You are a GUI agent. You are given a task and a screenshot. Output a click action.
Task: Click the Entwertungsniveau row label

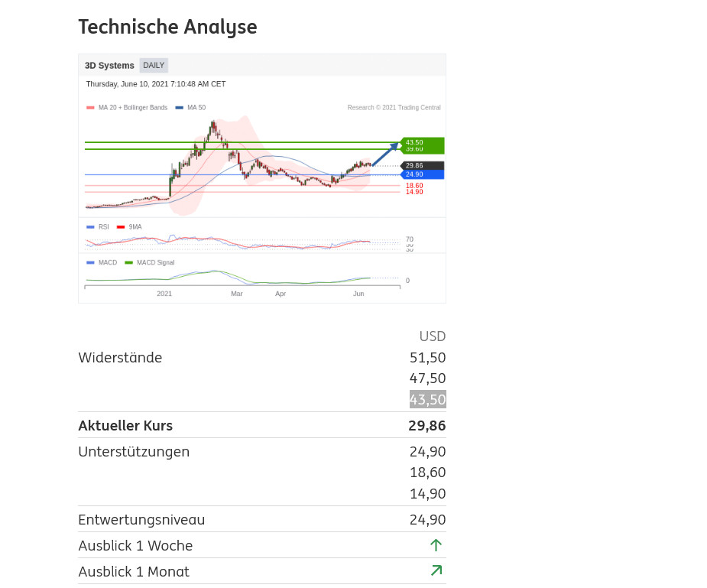(x=141, y=520)
